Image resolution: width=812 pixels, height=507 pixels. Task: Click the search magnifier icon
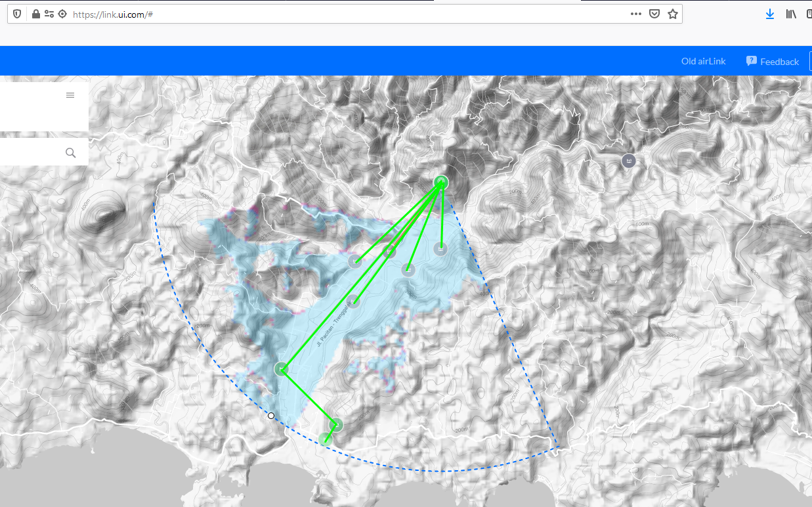click(x=71, y=153)
